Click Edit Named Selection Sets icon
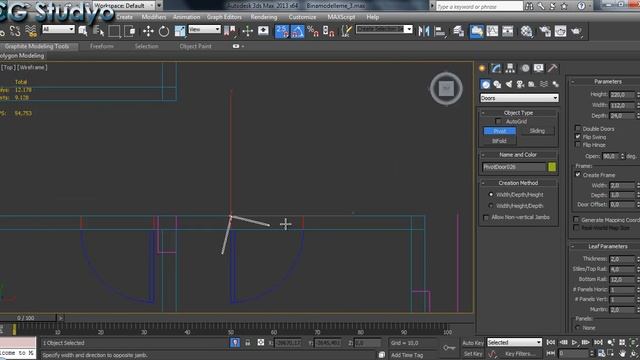This screenshot has height=360, width=640. [346, 31]
